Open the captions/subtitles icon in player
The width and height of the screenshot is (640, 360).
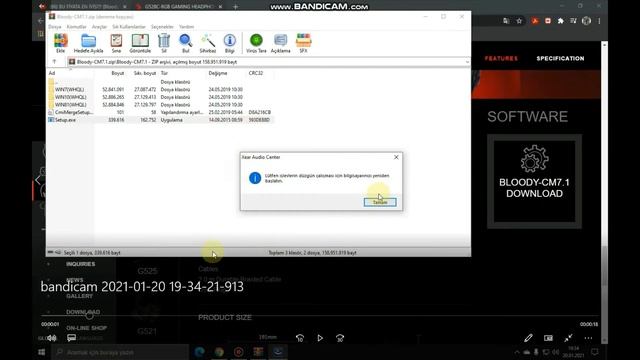(x=71, y=338)
